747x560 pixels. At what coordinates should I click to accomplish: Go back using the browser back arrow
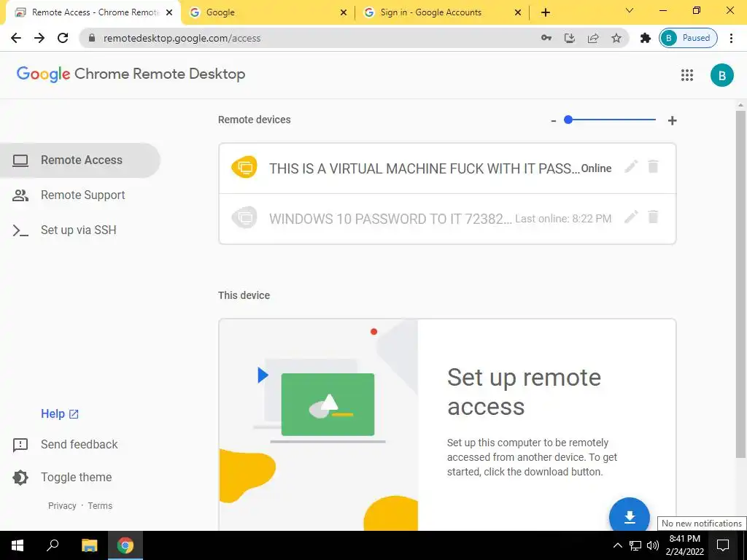click(16, 38)
